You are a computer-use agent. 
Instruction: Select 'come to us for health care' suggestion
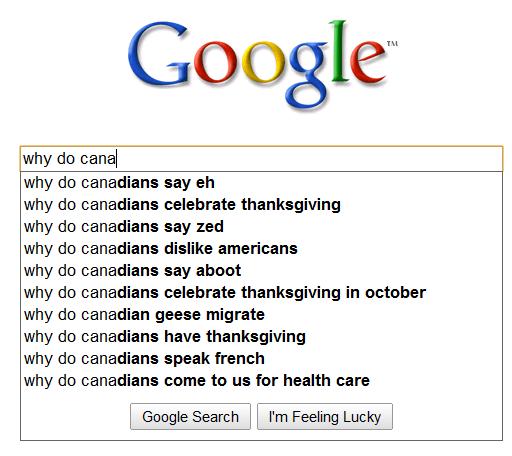[261, 381]
